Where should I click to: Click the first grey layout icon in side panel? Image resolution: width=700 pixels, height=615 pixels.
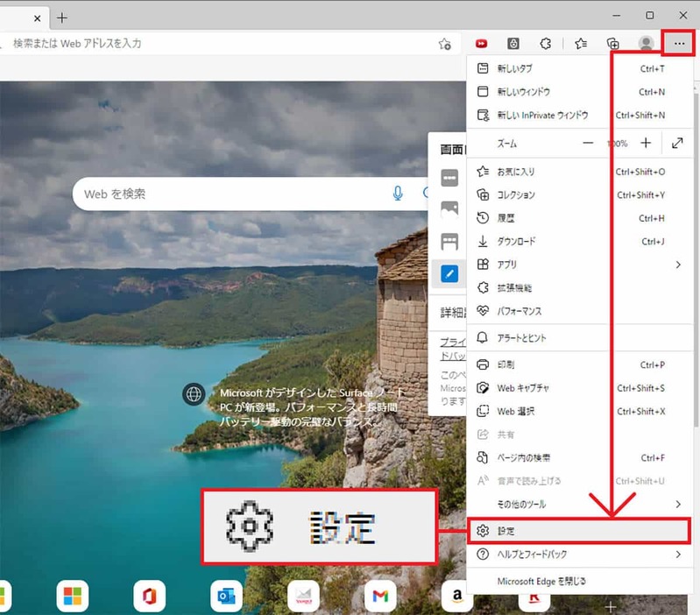[449, 178]
